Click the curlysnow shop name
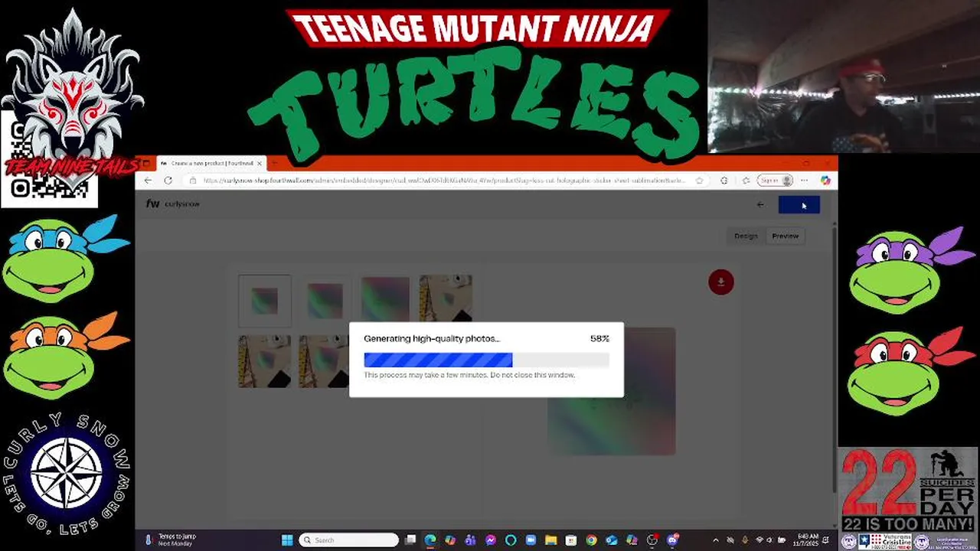 182,204
